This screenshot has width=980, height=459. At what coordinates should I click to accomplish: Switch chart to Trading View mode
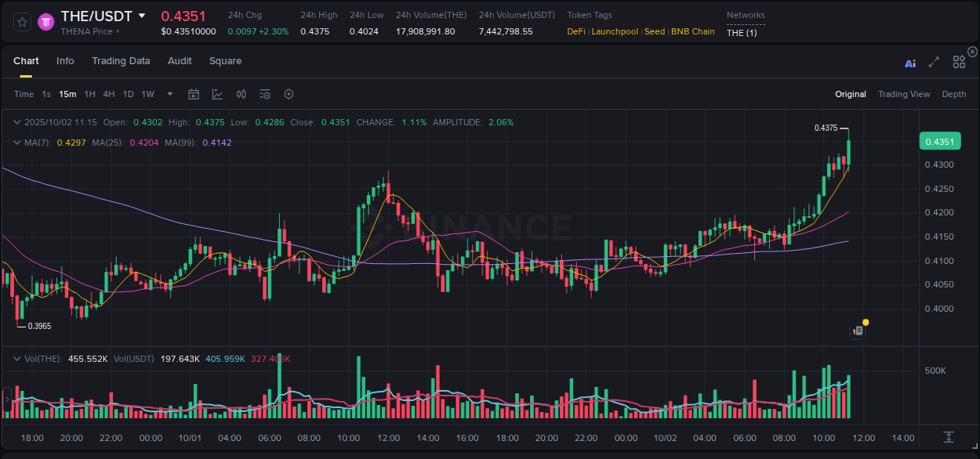coord(904,93)
